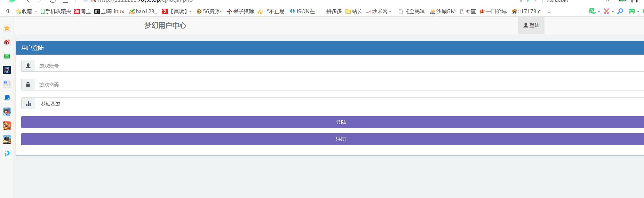Image resolution: width=644 pixels, height=198 pixels.
Task: Open the Weibo icon in the sidebar
Action: pos(7,42)
